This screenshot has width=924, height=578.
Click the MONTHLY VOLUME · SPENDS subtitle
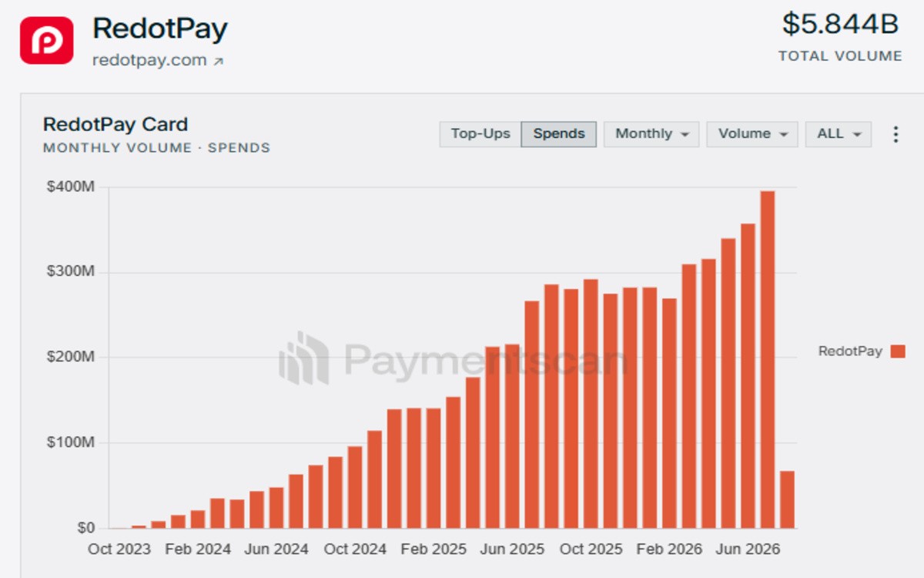156,148
